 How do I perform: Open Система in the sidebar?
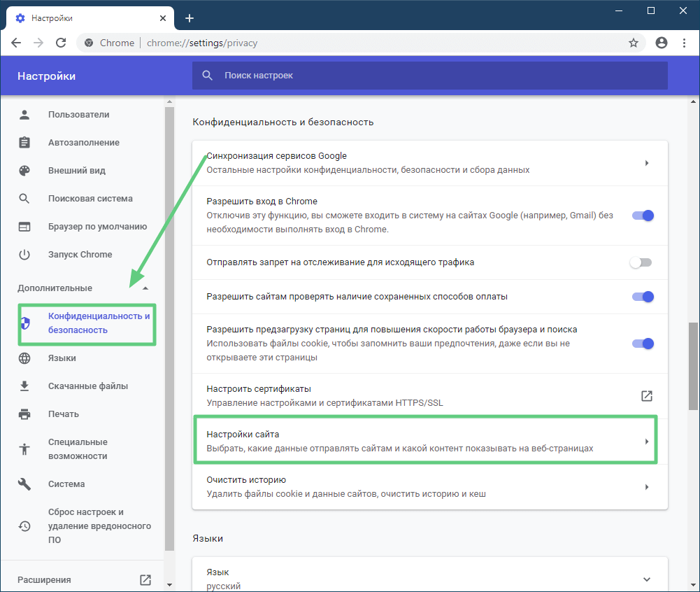pos(66,484)
